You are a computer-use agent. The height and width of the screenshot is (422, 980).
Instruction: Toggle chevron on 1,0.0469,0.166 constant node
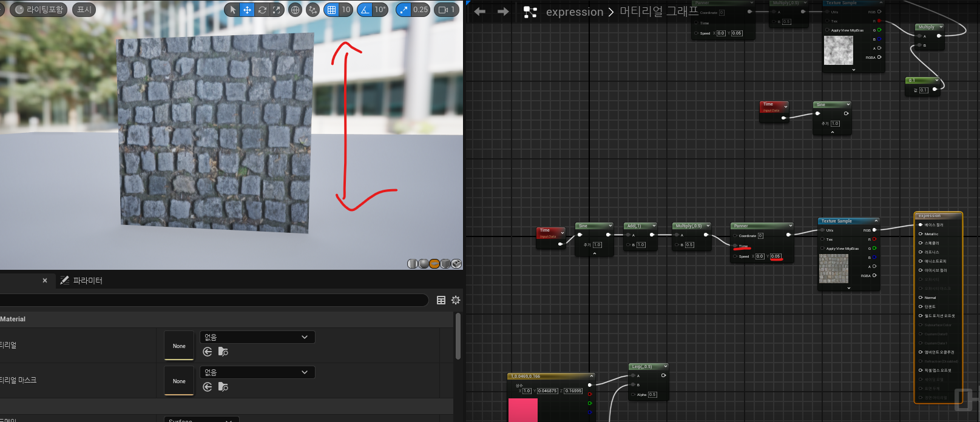pos(591,376)
